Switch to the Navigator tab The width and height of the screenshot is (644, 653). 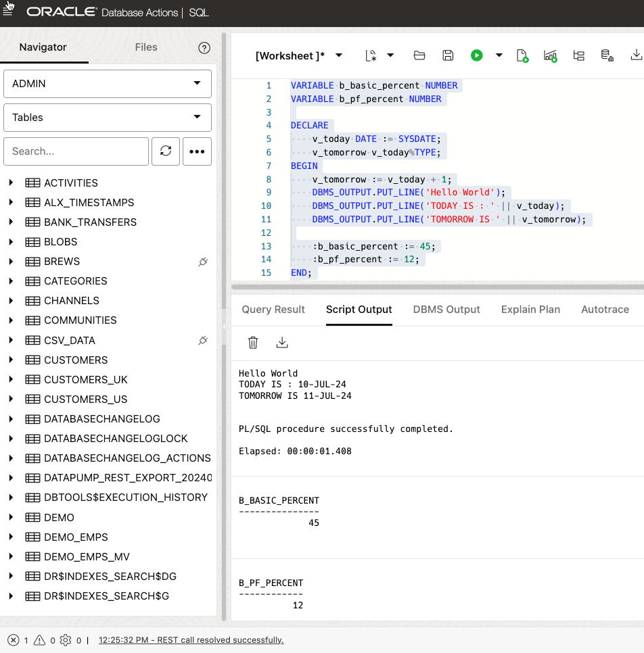(x=43, y=47)
